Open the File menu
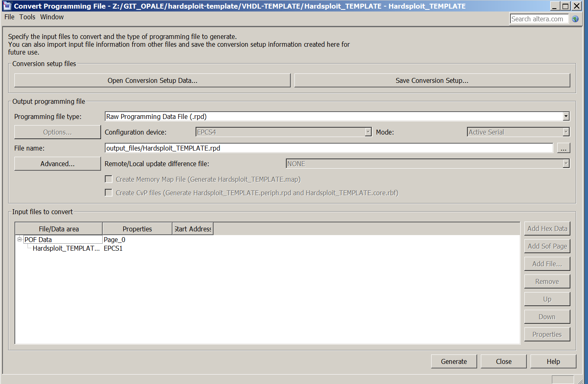588x384 pixels. coord(9,17)
